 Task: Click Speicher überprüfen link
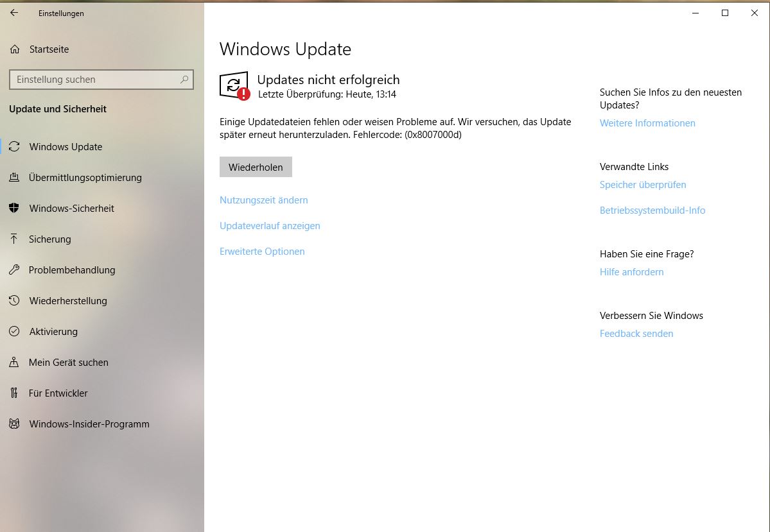[x=643, y=185]
